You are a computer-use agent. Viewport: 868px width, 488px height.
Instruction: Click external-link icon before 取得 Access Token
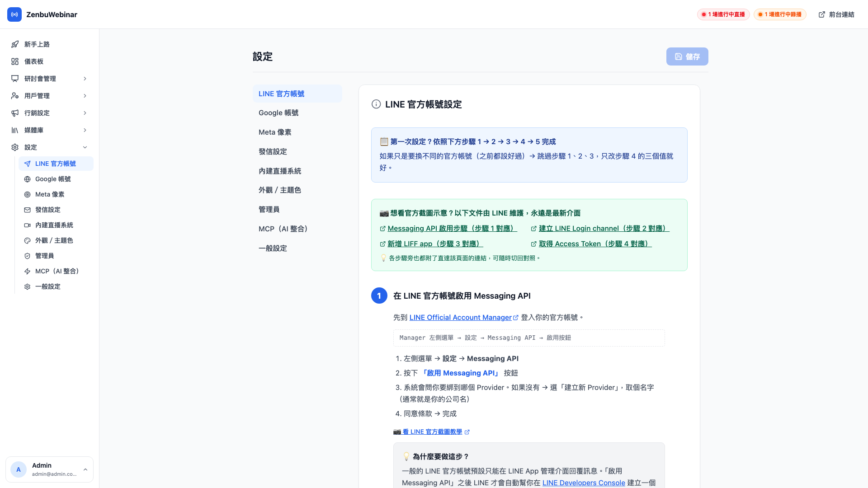pyautogui.click(x=534, y=244)
